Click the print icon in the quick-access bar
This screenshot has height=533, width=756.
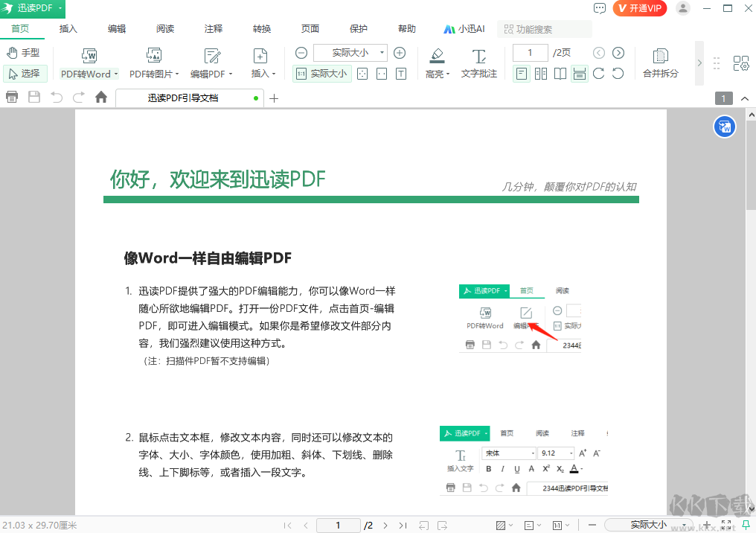(12, 98)
